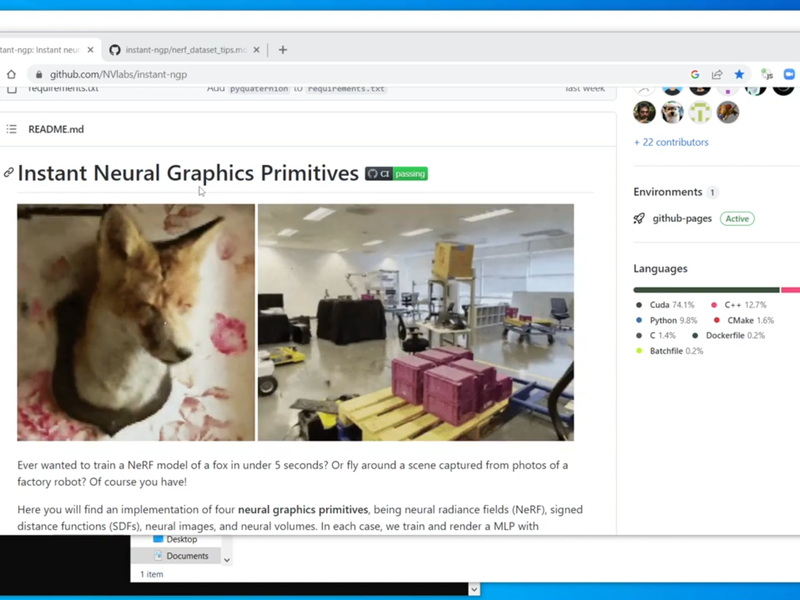Viewport: 800px width, 600px height.
Task: Close the instant-ngp repository tab
Action: pos(90,49)
